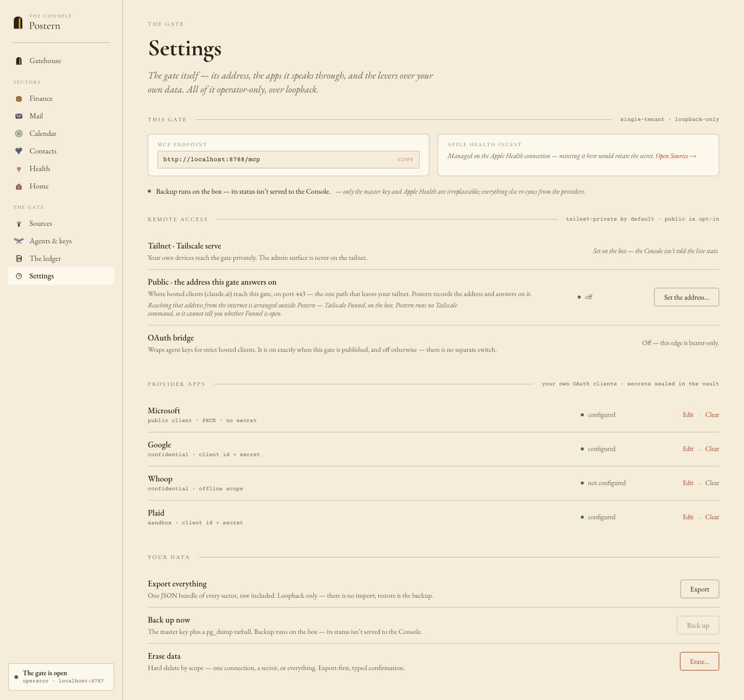Click the Agents & keys butterfly icon

pyautogui.click(x=19, y=241)
